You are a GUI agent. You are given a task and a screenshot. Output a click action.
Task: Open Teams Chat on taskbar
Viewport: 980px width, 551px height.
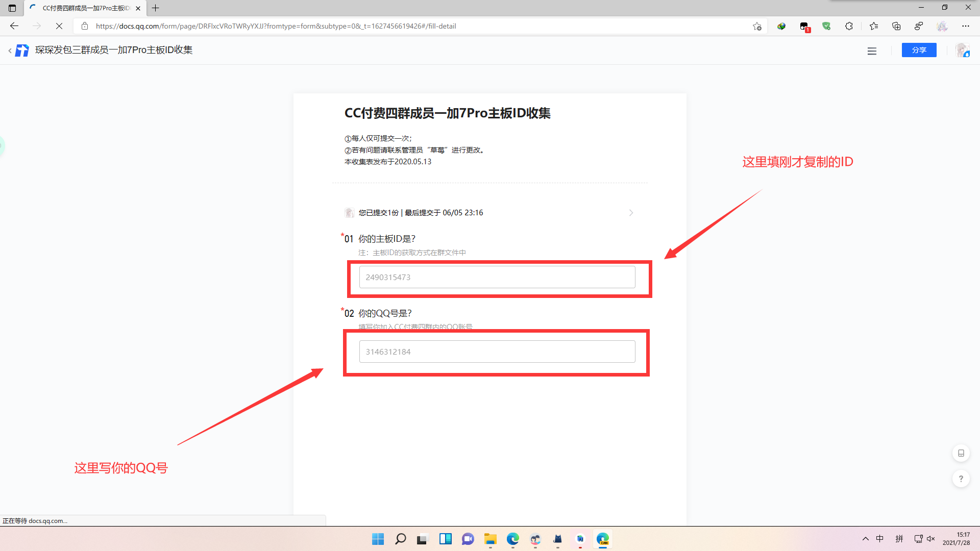coord(468,539)
